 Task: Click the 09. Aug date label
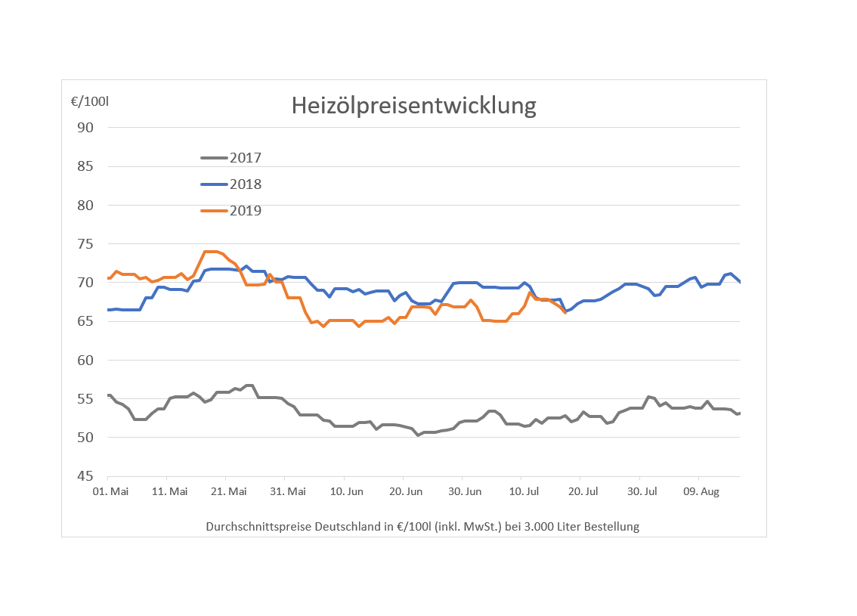point(701,492)
